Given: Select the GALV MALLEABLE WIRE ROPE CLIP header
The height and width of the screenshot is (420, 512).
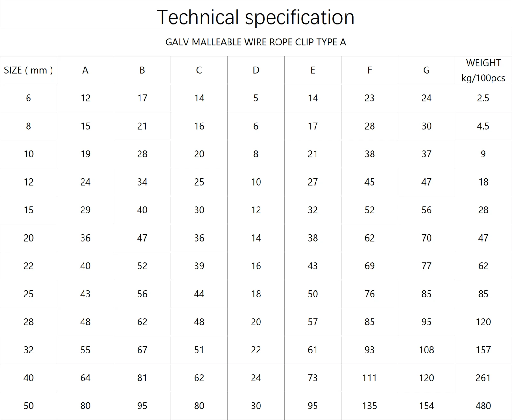Looking at the screenshot, I should [x=256, y=42].
